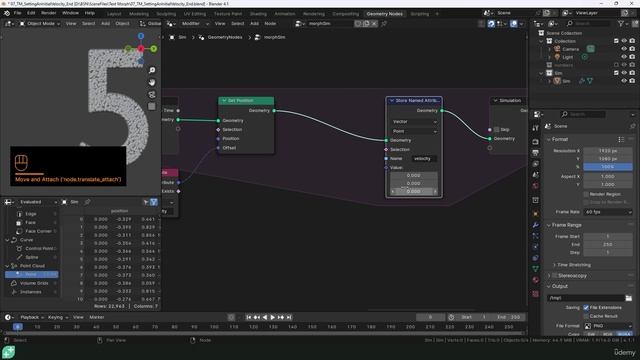Switch perspective/orthographic grid icon in viewport

(x=152, y=107)
